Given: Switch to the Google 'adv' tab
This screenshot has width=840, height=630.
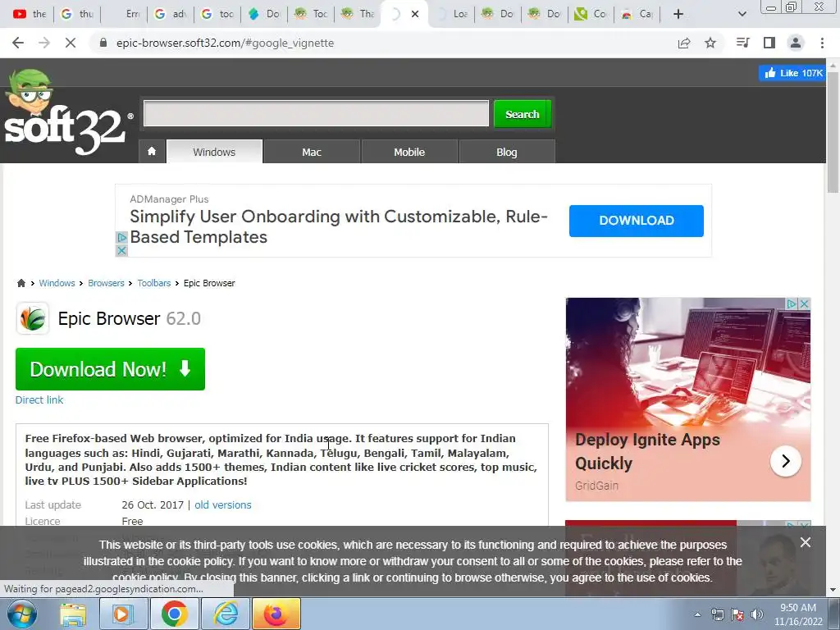Looking at the screenshot, I should coord(171,14).
